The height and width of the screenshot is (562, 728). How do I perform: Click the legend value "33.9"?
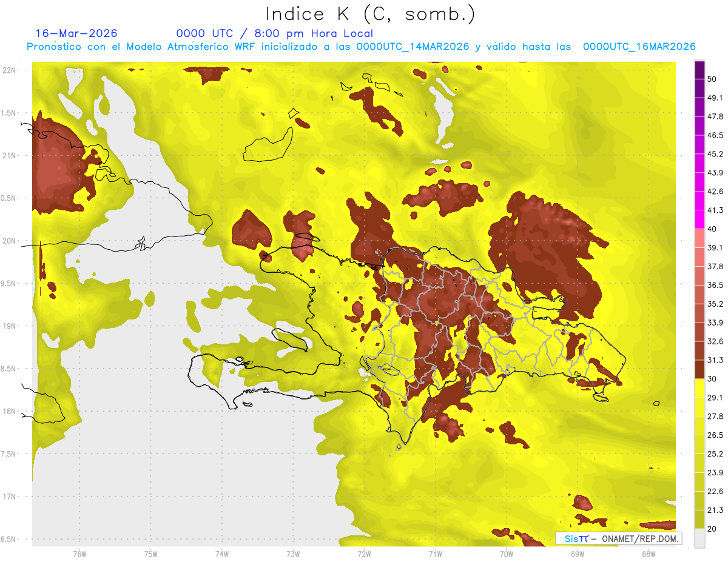[715, 323]
